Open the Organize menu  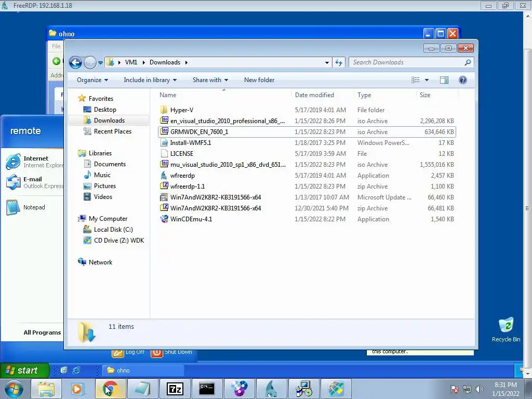tap(92, 80)
